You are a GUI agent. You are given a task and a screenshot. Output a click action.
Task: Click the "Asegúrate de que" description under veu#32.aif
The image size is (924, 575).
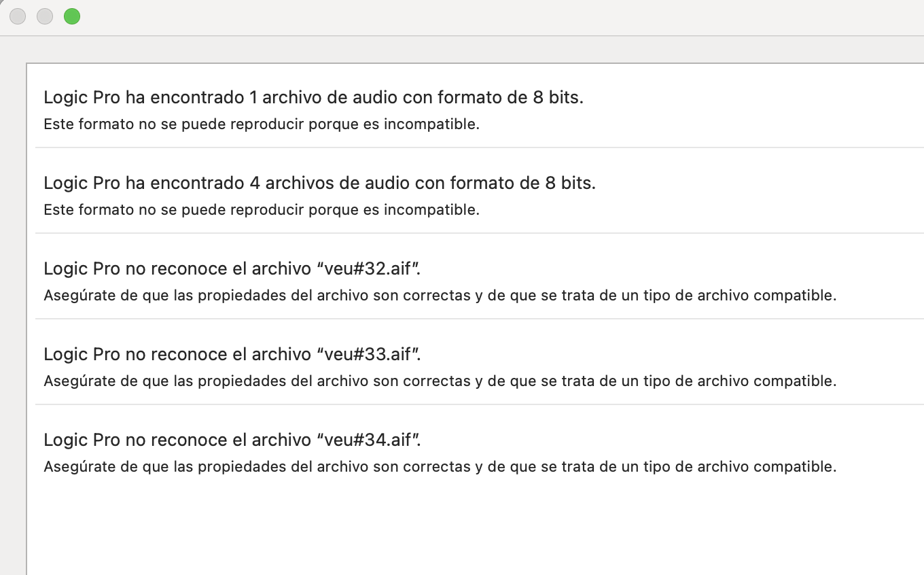tap(440, 296)
